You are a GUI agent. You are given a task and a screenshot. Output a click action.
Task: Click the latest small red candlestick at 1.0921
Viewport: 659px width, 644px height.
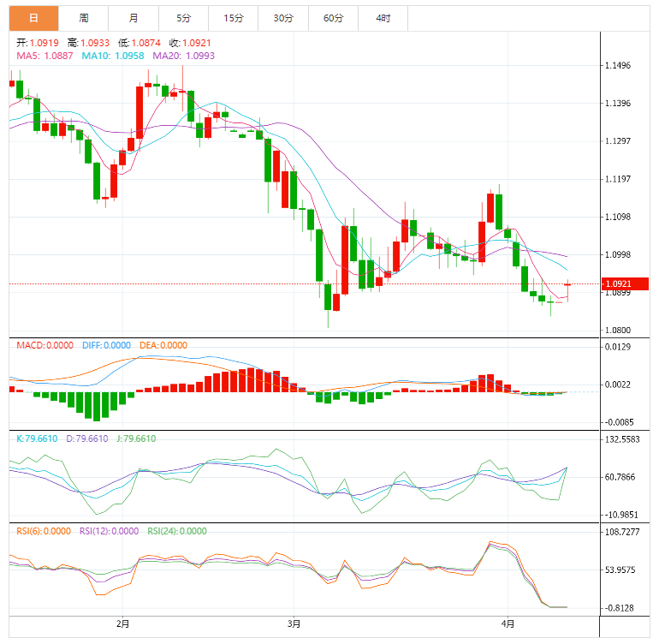[x=567, y=285]
